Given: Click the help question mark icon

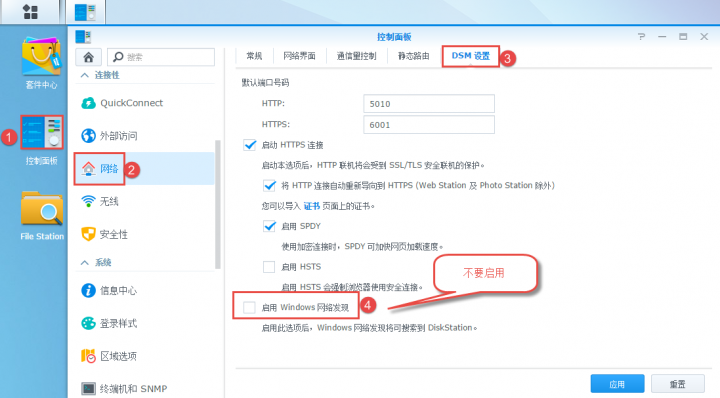Looking at the screenshot, I should 641,37.
